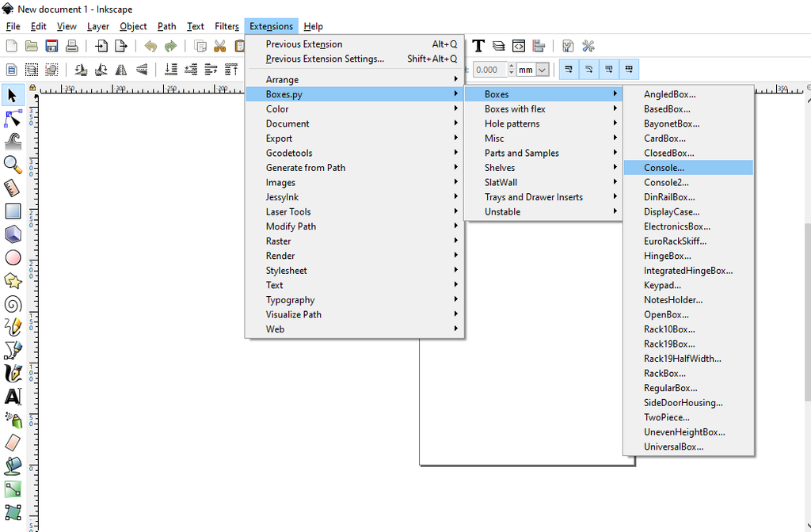Toggle first scale-stroke affect button
Screen dimensions: 811x532
click(x=569, y=70)
